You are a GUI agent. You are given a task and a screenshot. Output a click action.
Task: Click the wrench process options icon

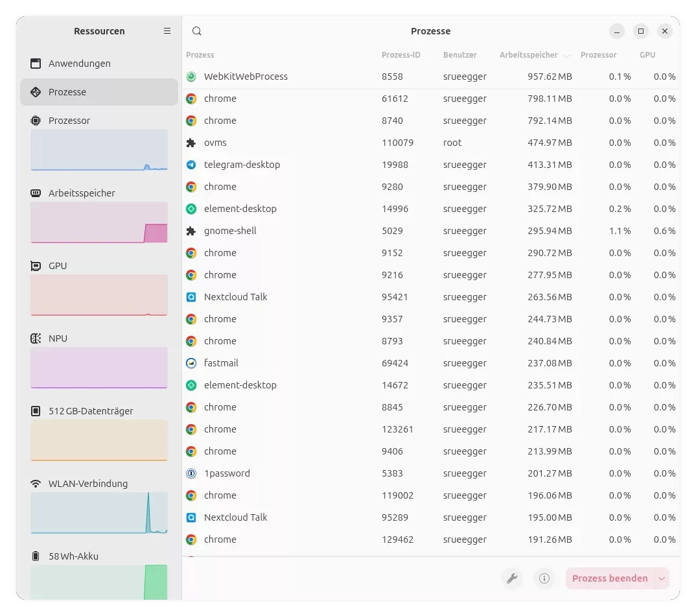click(x=512, y=578)
